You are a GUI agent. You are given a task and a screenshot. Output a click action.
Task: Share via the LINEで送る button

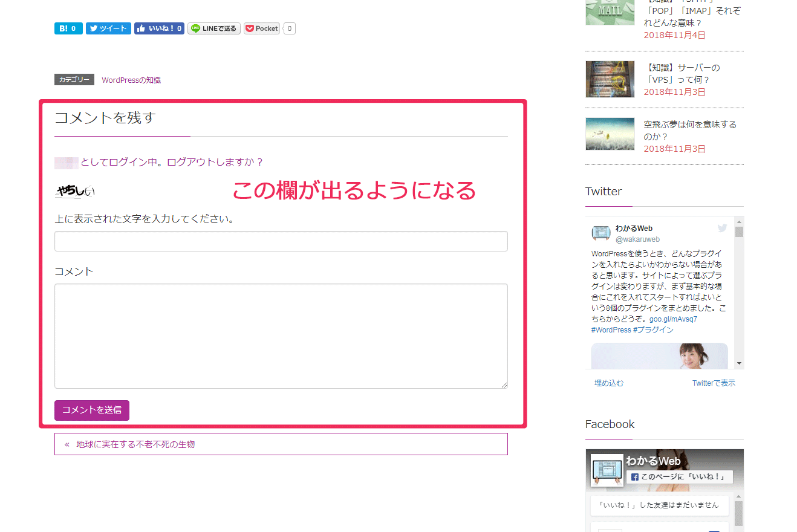pos(214,28)
